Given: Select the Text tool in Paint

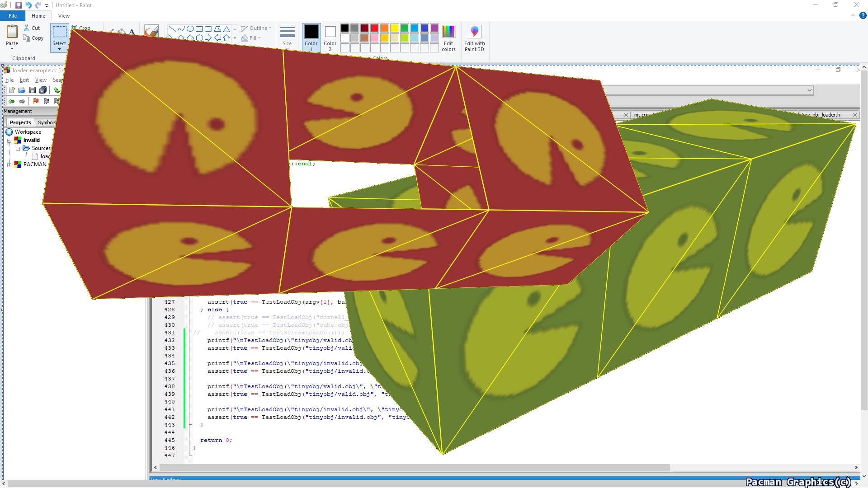Looking at the screenshot, I should pos(132,32).
